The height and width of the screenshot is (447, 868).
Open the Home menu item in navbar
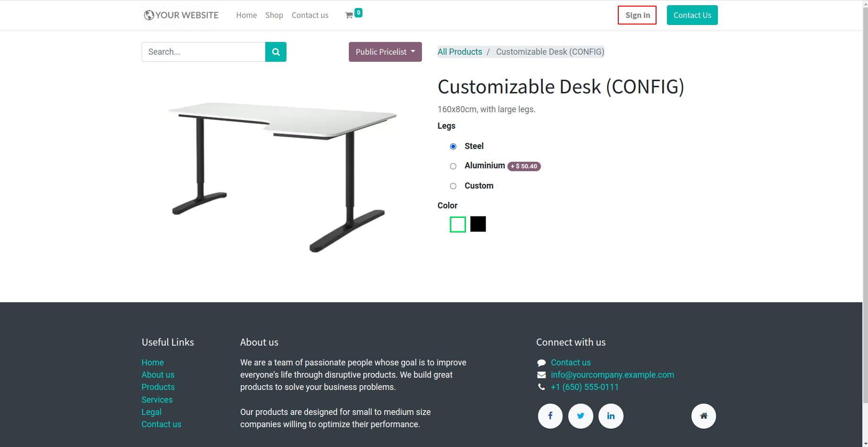tap(246, 15)
